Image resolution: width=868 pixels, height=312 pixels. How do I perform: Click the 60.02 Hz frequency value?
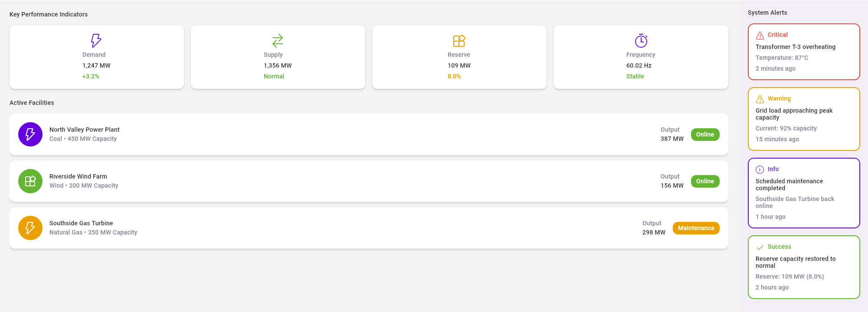pyautogui.click(x=639, y=65)
